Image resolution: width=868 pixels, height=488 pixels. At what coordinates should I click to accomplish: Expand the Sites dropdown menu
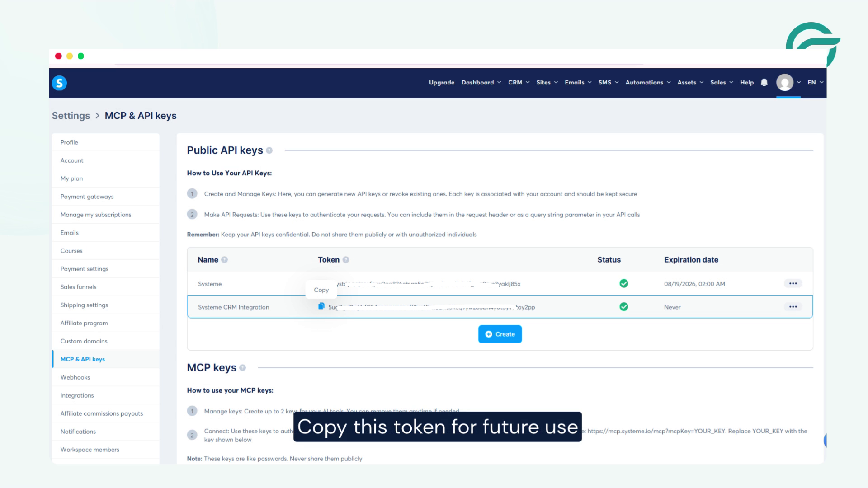(547, 83)
